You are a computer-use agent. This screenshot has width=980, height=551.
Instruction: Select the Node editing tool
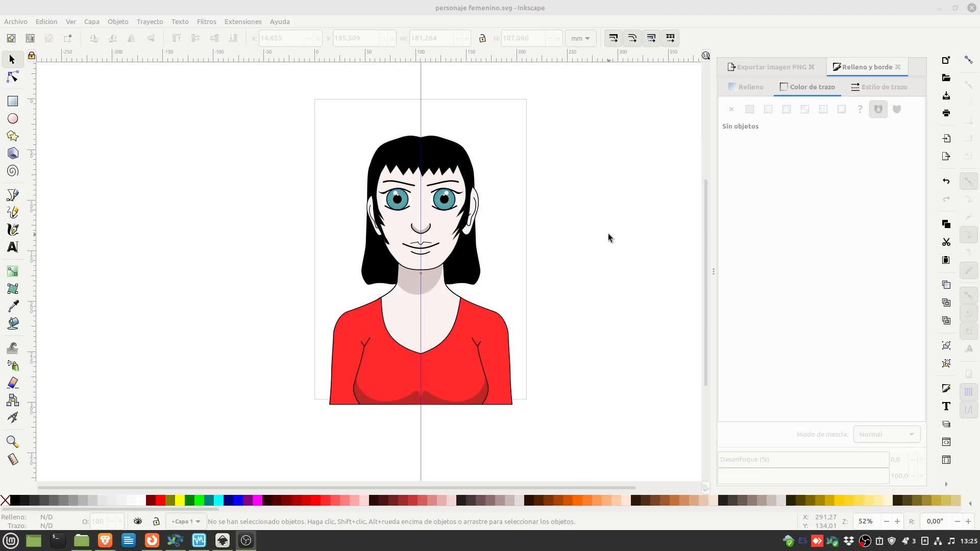click(13, 77)
